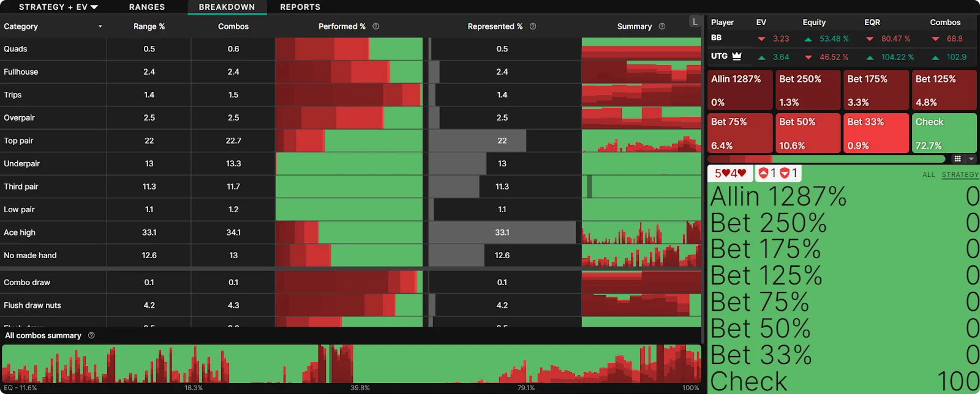Click the grid view icon under action buttons
This screenshot has width=980, height=394.
tap(957, 159)
